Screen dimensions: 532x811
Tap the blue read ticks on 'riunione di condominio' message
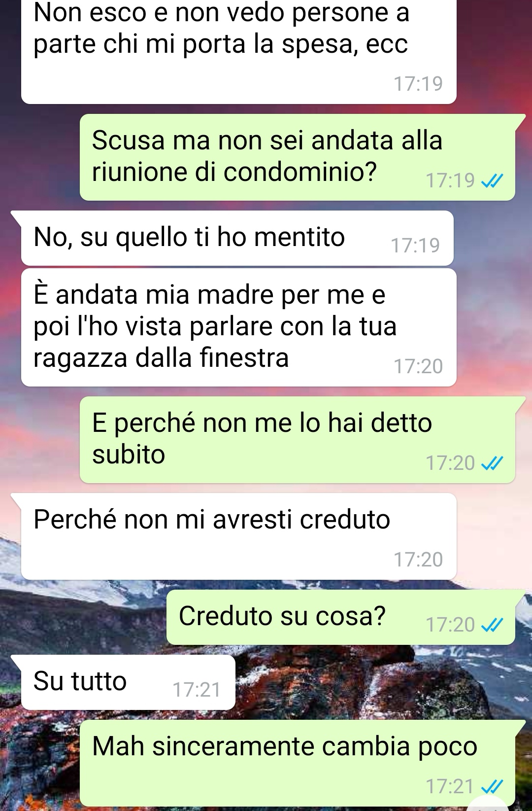[x=492, y=182]
